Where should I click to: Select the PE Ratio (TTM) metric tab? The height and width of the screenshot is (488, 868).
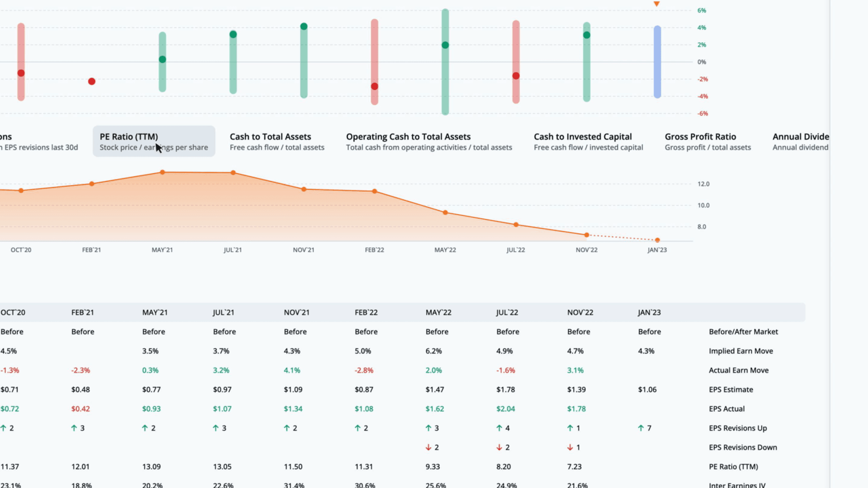pos(154,141)
